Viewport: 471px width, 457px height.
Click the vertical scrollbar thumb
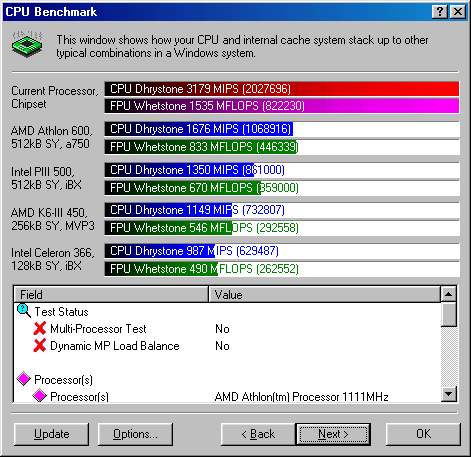[x=448, y=314]
